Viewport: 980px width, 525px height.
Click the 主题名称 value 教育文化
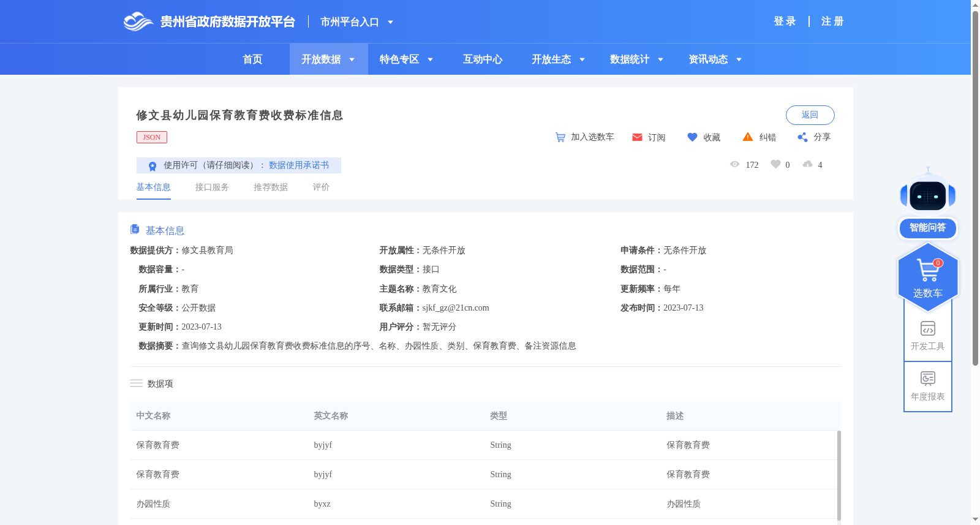[440, 289]
